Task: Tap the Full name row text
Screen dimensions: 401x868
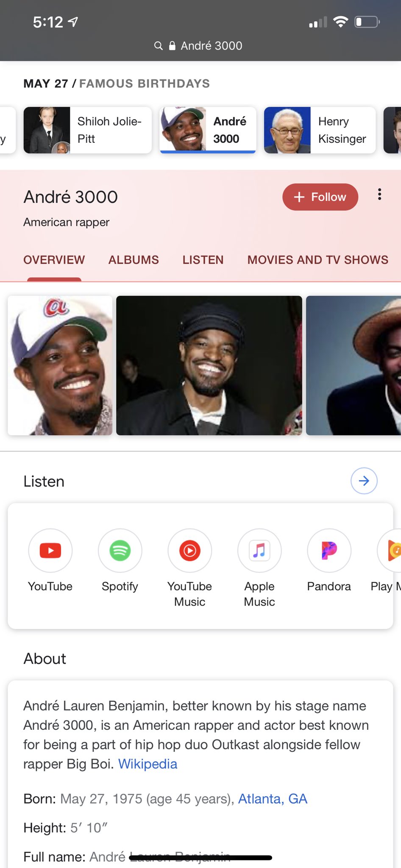Action: pyautogui.click(x=127, y=857)
